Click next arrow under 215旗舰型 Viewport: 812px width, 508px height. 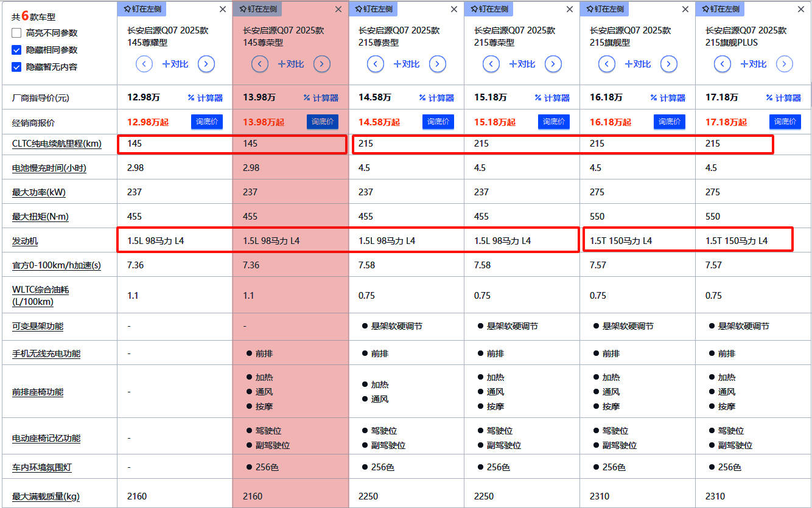coord(669,64)
